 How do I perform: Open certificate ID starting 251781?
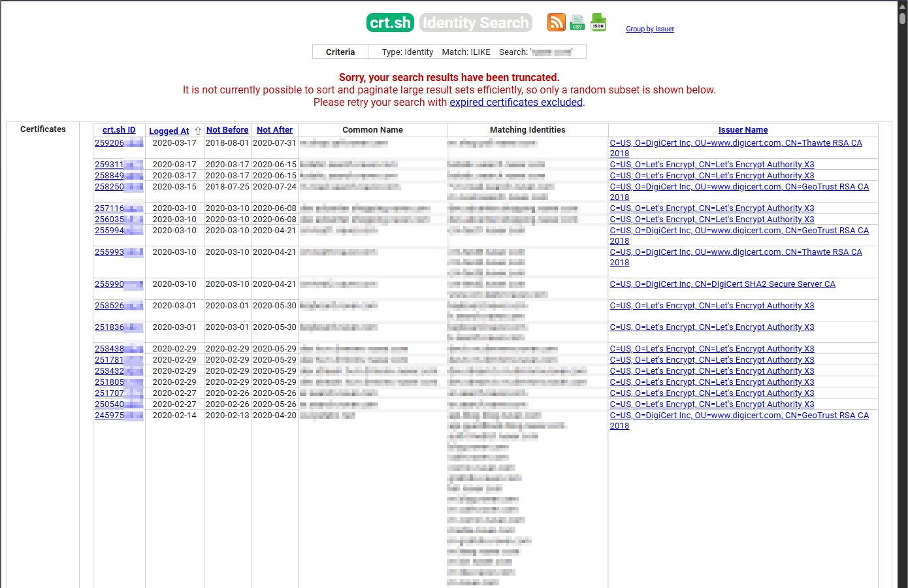coord(119,360)
